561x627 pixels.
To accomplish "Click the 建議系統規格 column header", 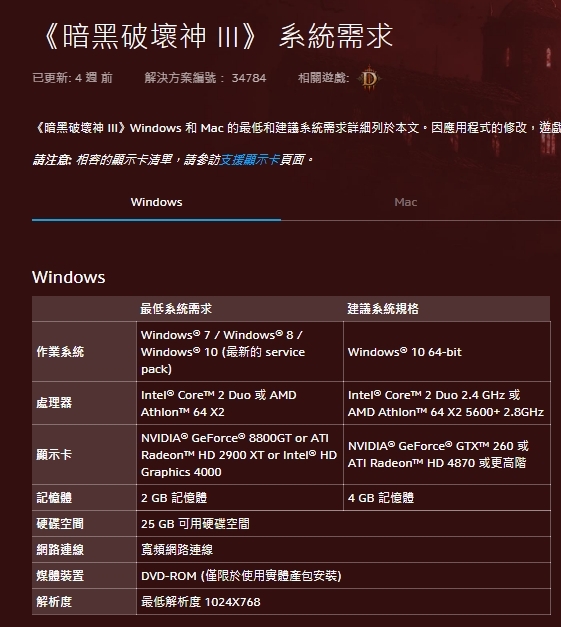I will click(x=383, y=309).
